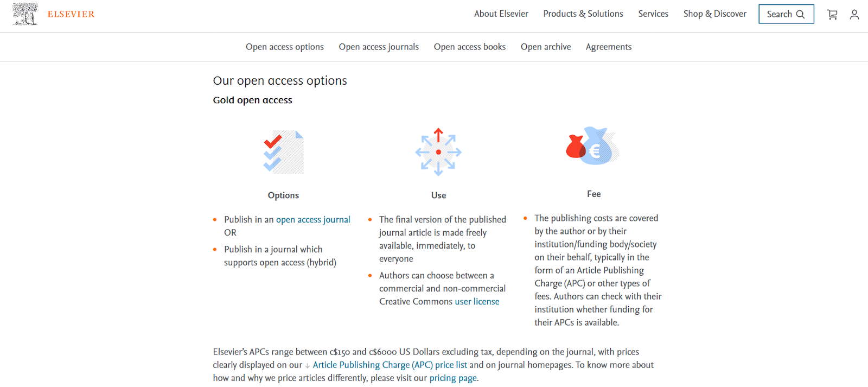Select the Open archive tab
Image resolution: width=868 pixels, height=387 pixels.
click(x=546, y=47)
